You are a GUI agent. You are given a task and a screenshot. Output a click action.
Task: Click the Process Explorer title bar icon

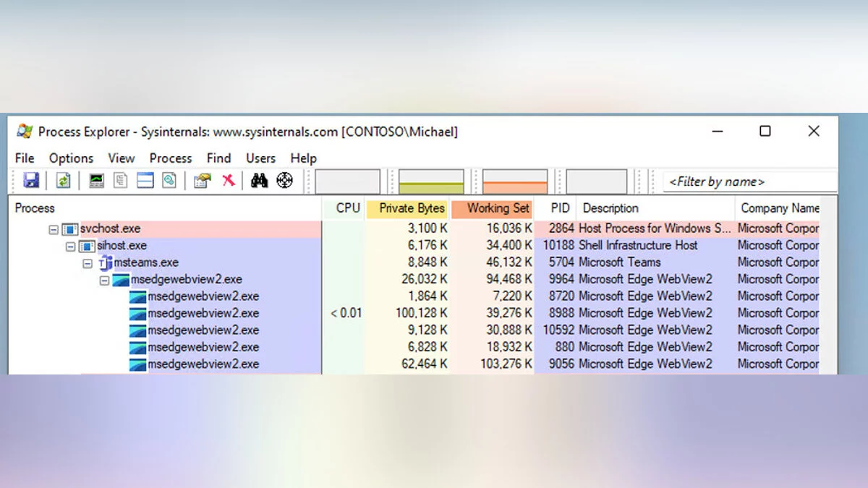click(25, 131)
